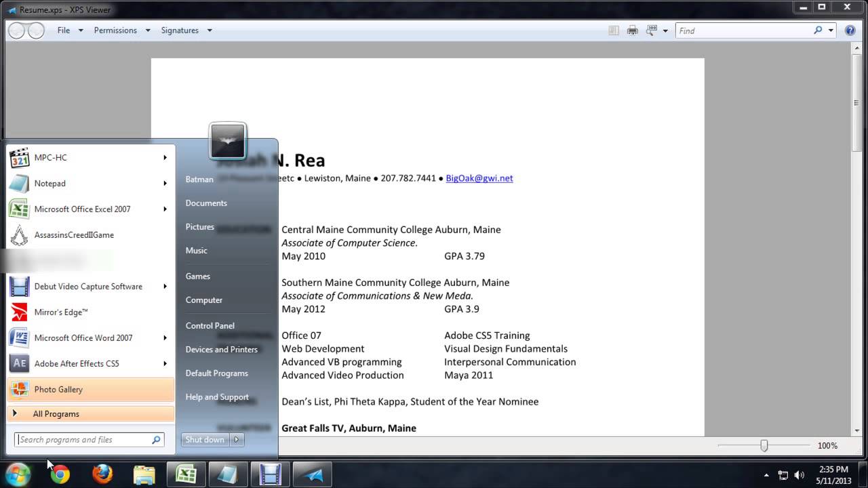The image size is (868, 488).
Task: Open Documents from the Start menu
Action: [206, 203]
